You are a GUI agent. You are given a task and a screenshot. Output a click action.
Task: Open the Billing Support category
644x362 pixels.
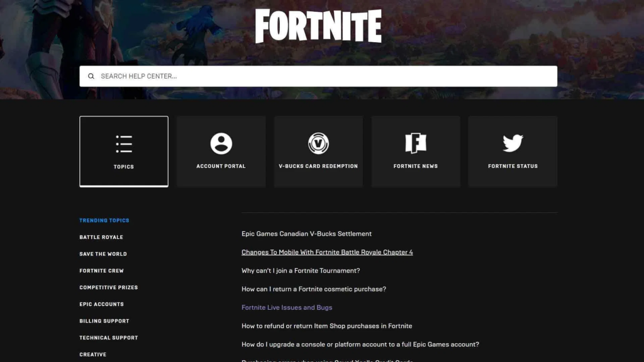pyautogui.click(x=104, y=321)
